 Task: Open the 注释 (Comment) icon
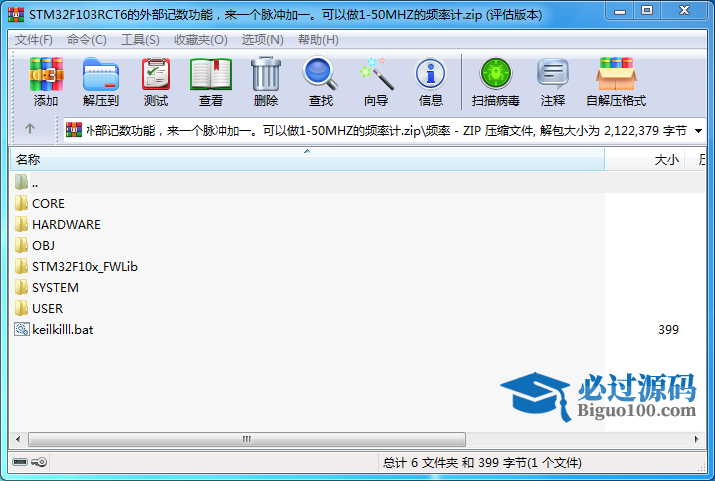click(553, 74)
